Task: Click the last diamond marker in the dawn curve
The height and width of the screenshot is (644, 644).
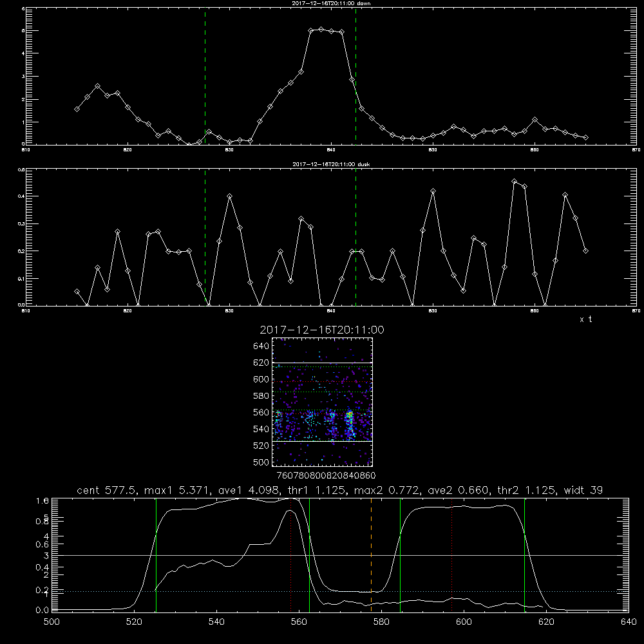Action: click(585, 138)
